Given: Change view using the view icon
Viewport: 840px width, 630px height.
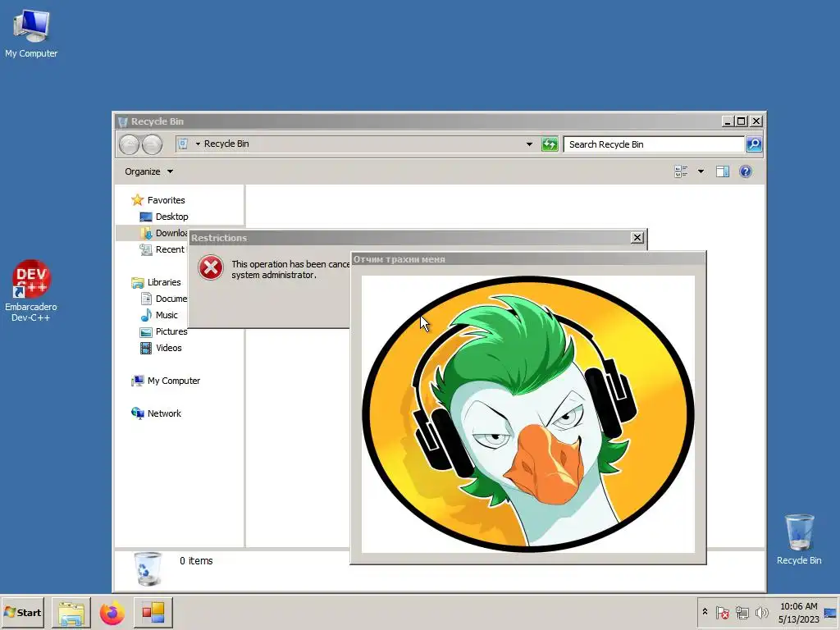Looking at the screenshot, I should [681, 171].
